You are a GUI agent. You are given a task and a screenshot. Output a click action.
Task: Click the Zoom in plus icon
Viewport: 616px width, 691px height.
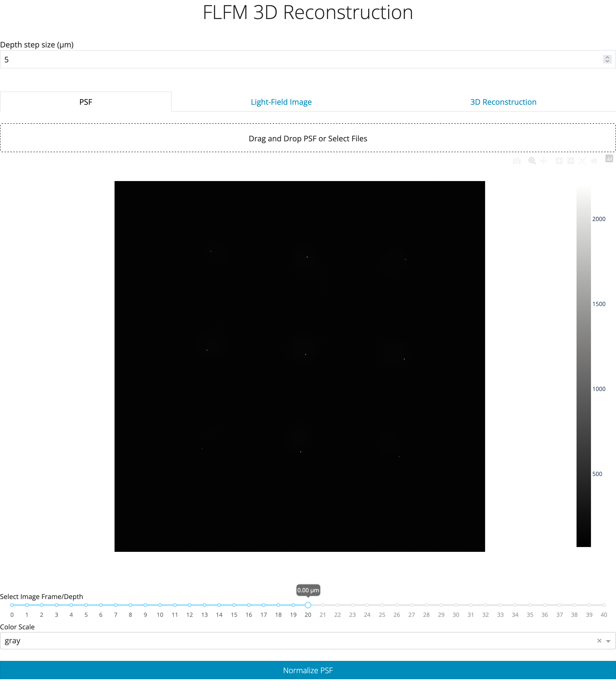559,161
